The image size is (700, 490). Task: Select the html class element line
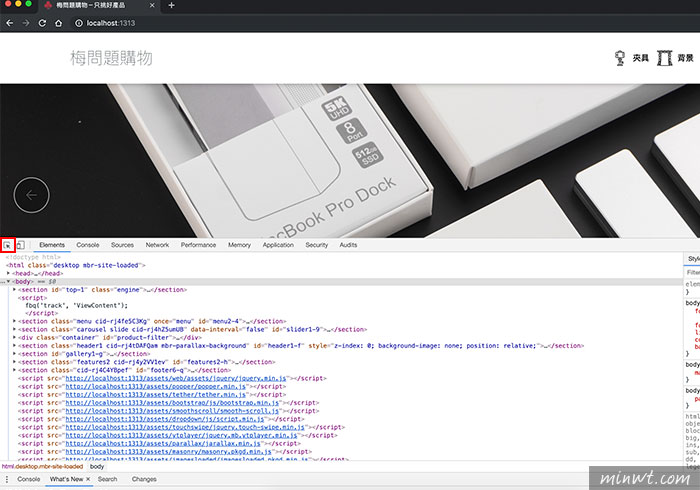[x=76, y=265]
